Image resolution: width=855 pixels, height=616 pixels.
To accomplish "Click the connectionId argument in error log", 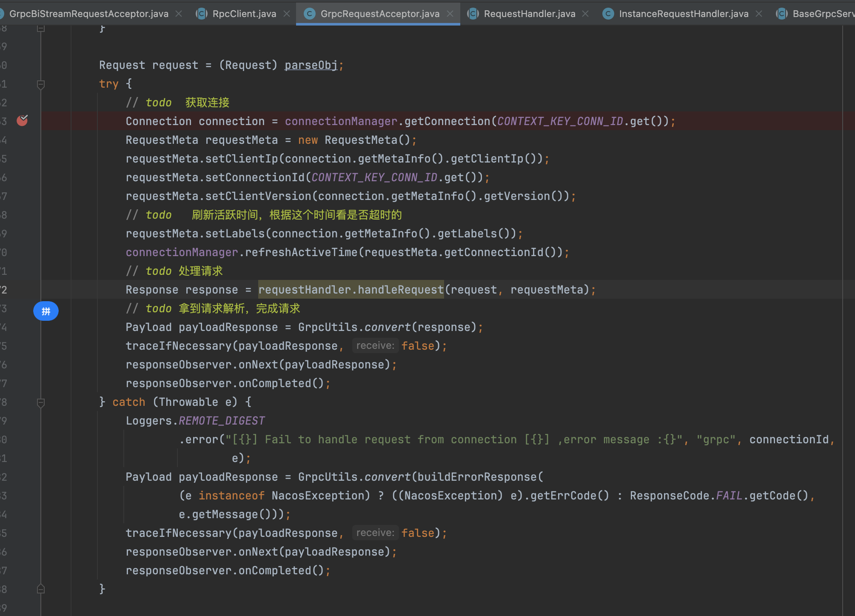I will pos(789,439).
